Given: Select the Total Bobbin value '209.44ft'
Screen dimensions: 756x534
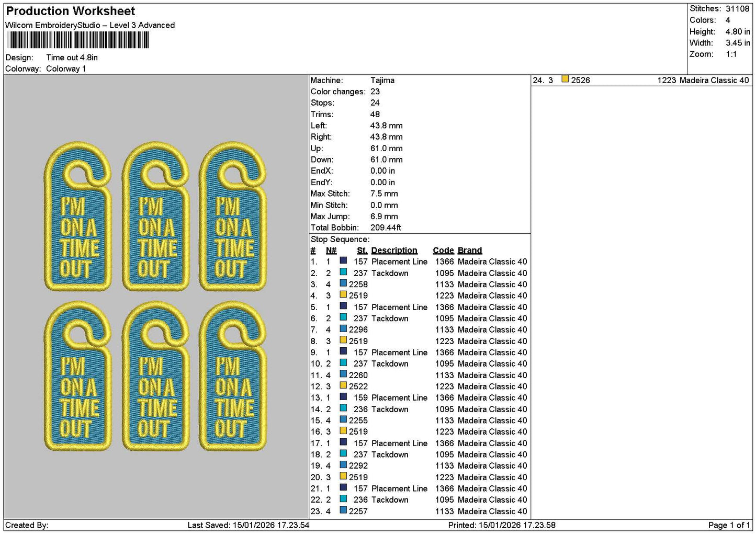Looking at the screenshot, I should pyautogui.click(x=386, y=228).
